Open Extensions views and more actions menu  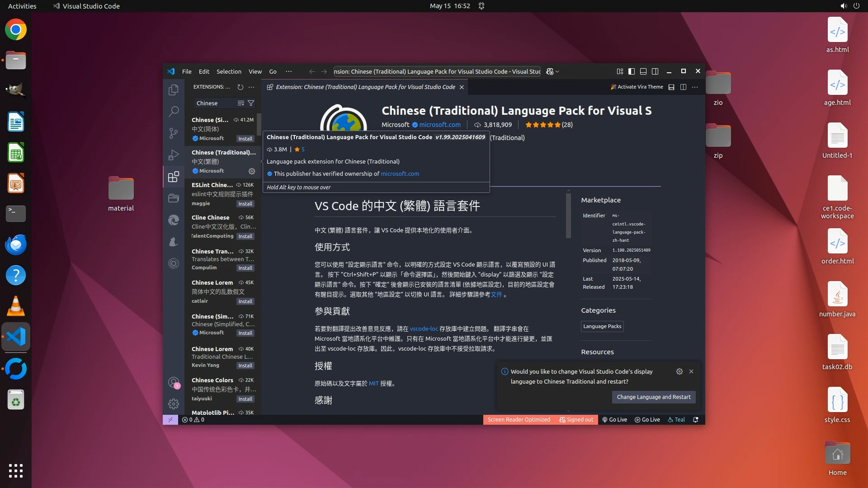click(x=251, y=87)
